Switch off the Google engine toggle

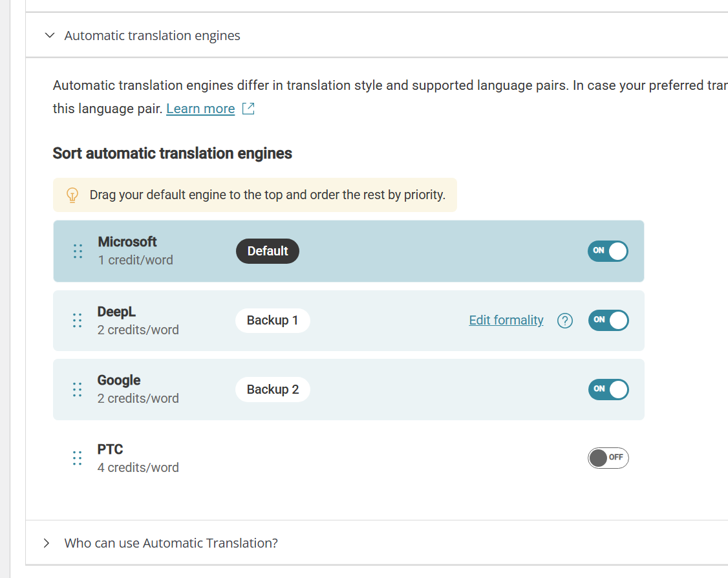tap(608, 389)
